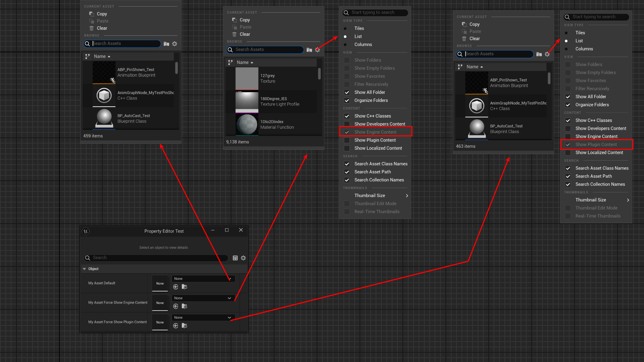Click folder icon in the 459 items picker
Screen dimensions: 644x362
coord(166,44)
